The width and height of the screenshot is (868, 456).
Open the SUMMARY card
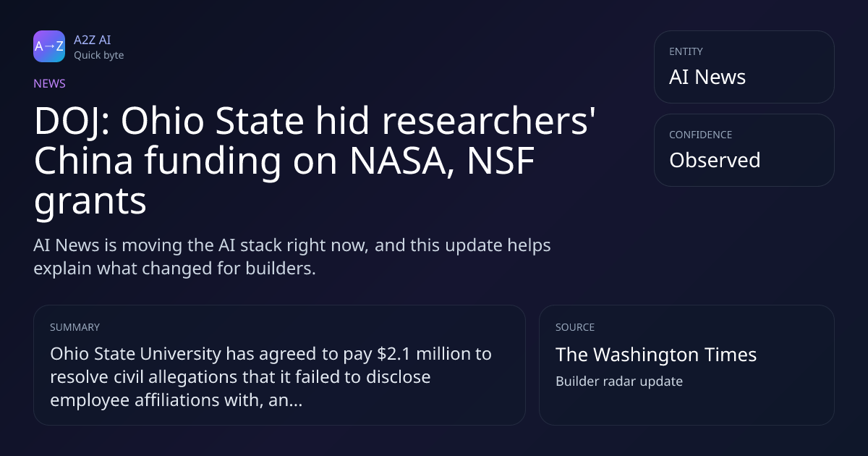279,365
